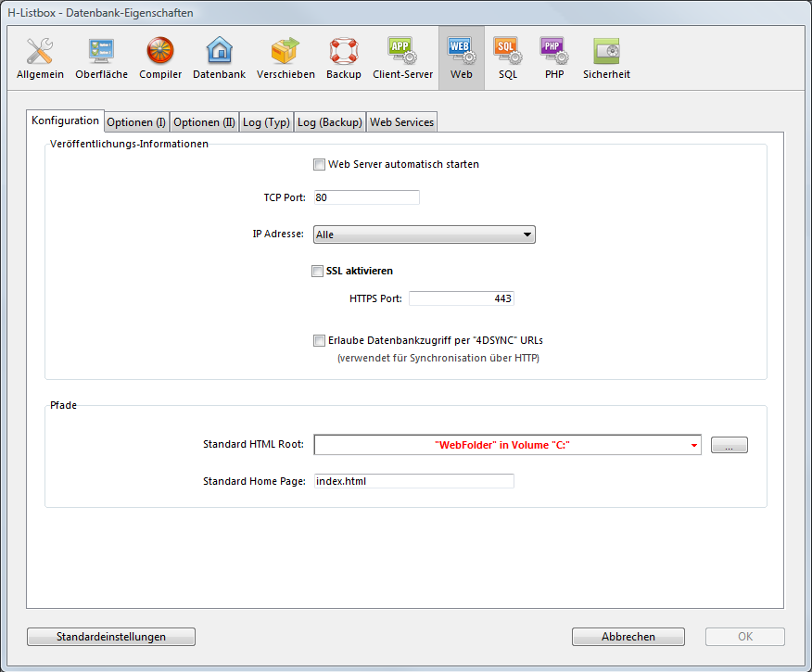
Task: Switch to the Optionen (II) tab
Action: coord(204,122)
